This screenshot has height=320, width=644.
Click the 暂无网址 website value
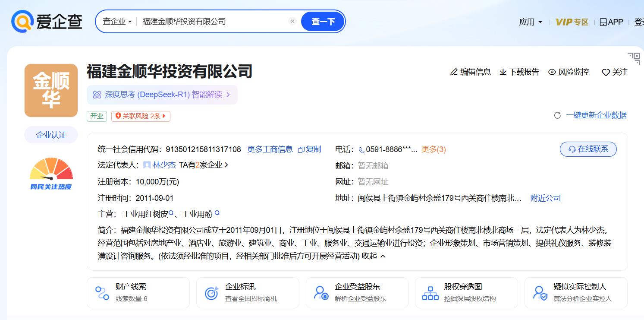373,182
